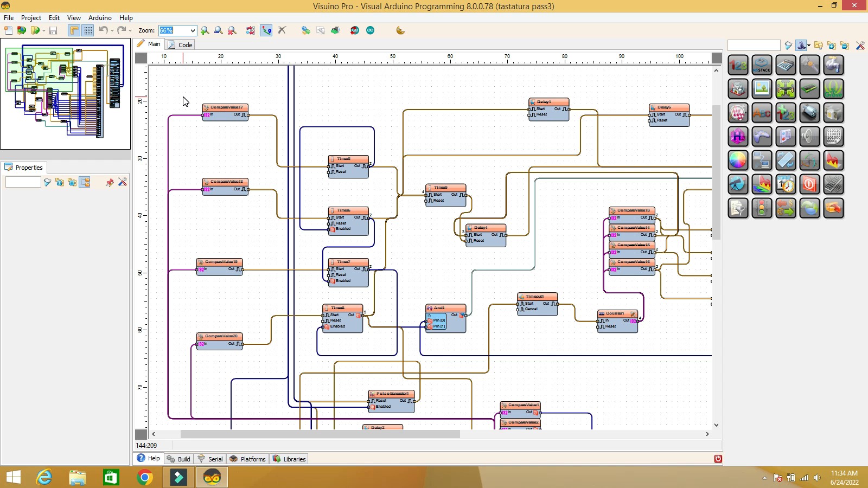The width and height of the screenshot is (868, 488).
Task: Open the traffic light components category
Action: pos(762,208)
